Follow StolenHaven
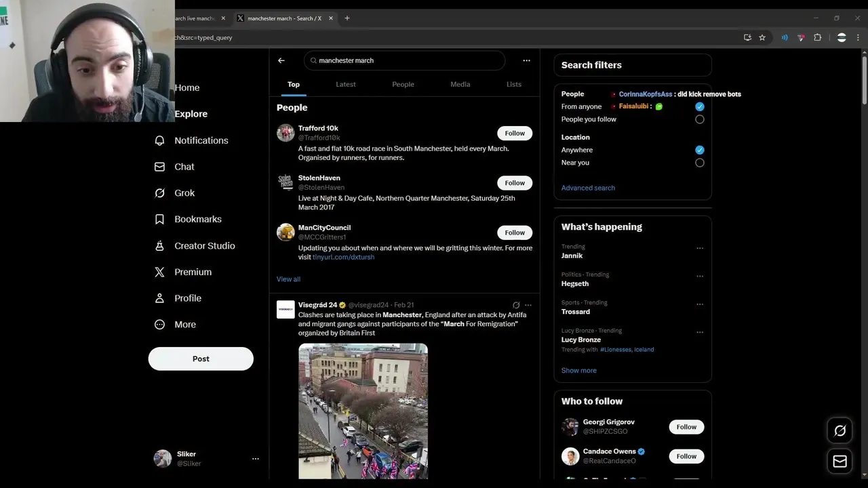 click(515, 183)
